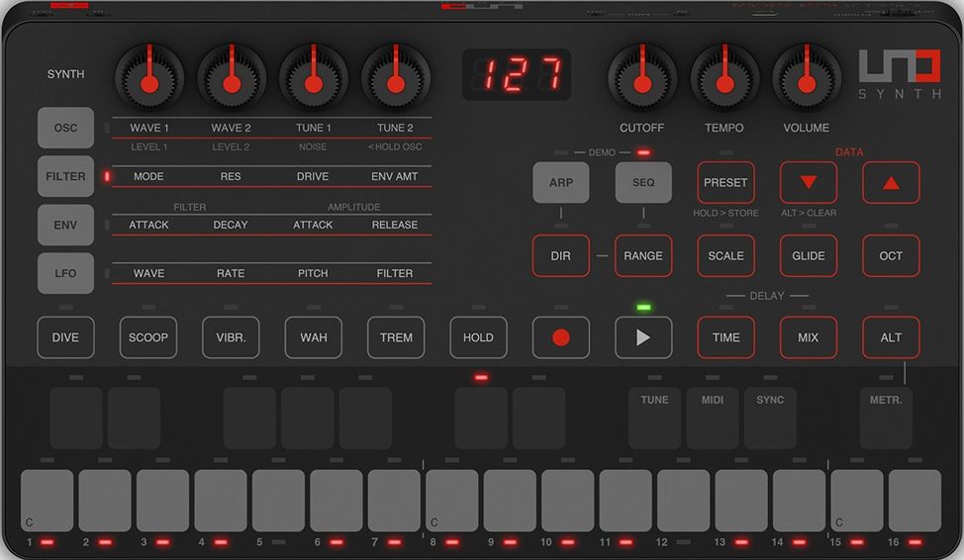Select delay TIME button
This screenshot has width=964, height=560.
(725, 337)
